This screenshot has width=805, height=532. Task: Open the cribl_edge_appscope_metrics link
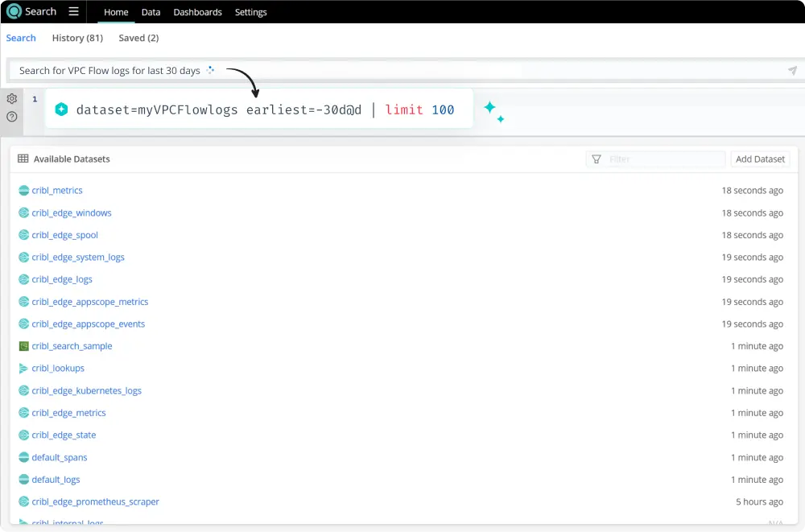click(90, 302)
